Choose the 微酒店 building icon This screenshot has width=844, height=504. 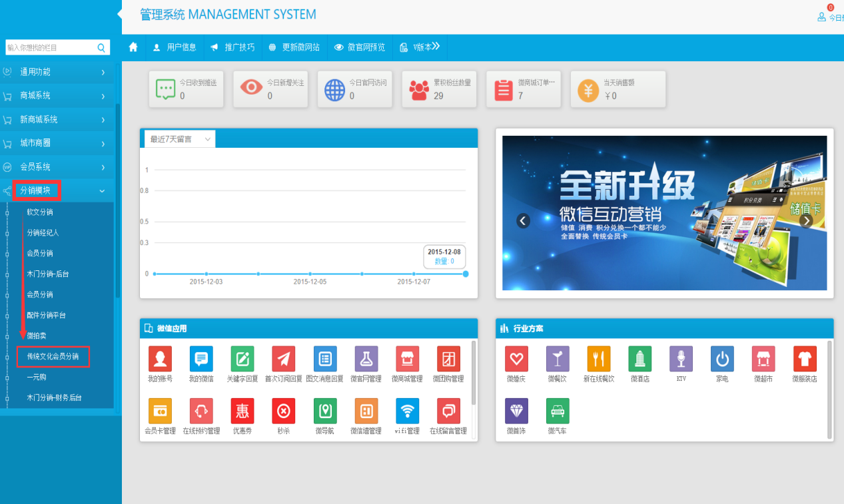point(640,359)
